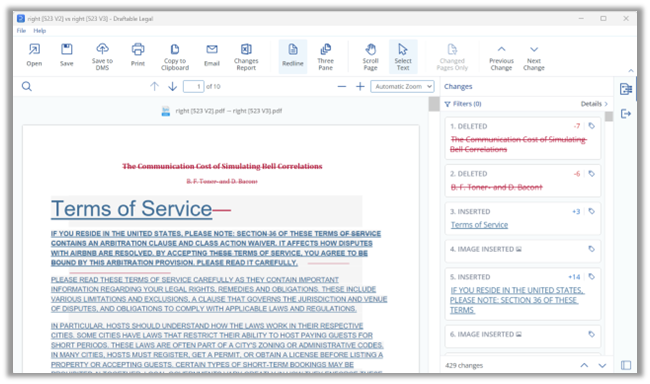Expand Details in Changes panel

click(x=594, y=104)
